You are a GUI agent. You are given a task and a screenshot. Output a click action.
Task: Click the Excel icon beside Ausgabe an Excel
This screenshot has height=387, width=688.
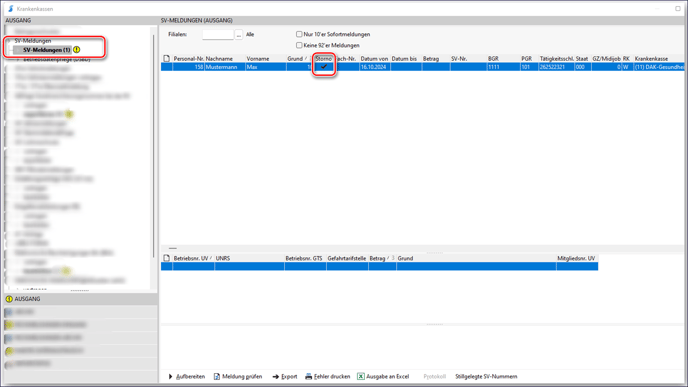[361, 376]
